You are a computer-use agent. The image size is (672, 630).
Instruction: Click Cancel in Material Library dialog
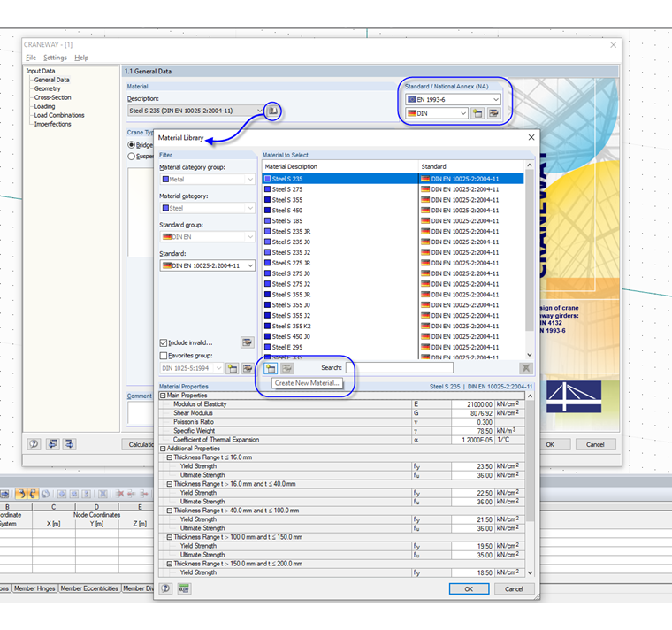pos(514,588)
